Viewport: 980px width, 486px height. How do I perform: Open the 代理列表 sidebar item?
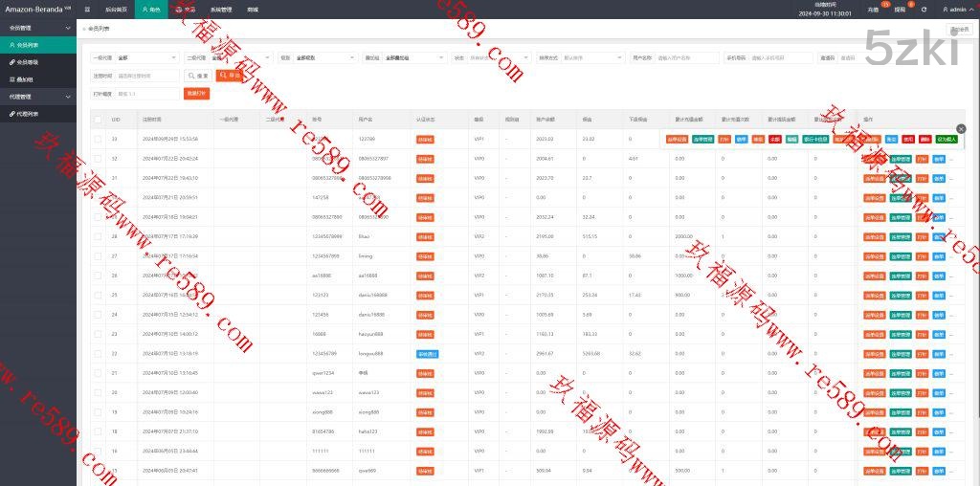coord(38,114)
